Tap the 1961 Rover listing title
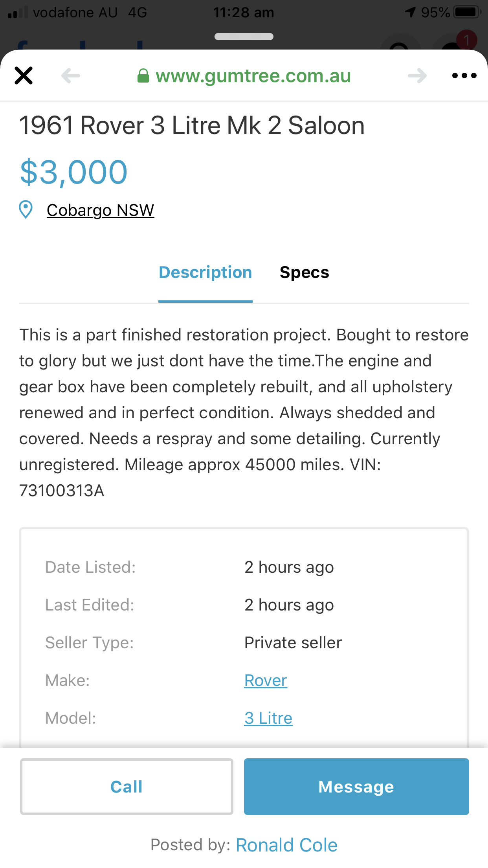This screenshot has height=868, width=488. 192,125
